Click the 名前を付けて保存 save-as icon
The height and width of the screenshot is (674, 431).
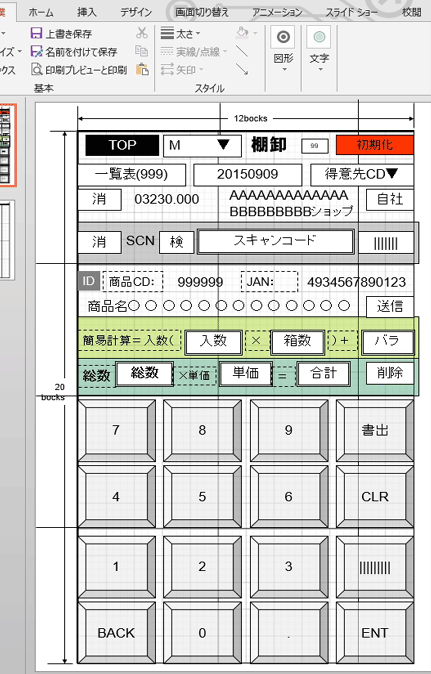(x=36, y=52)
